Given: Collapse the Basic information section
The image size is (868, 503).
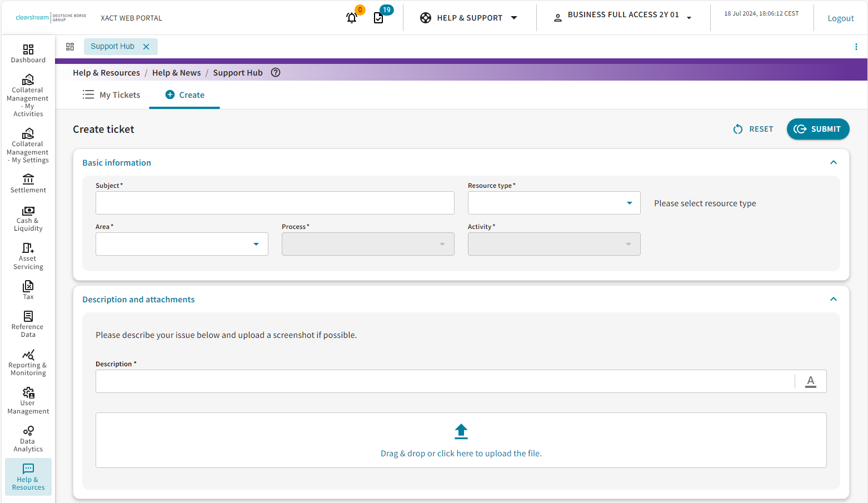Looking at the screenshot, I should click(x=834, y=162).
